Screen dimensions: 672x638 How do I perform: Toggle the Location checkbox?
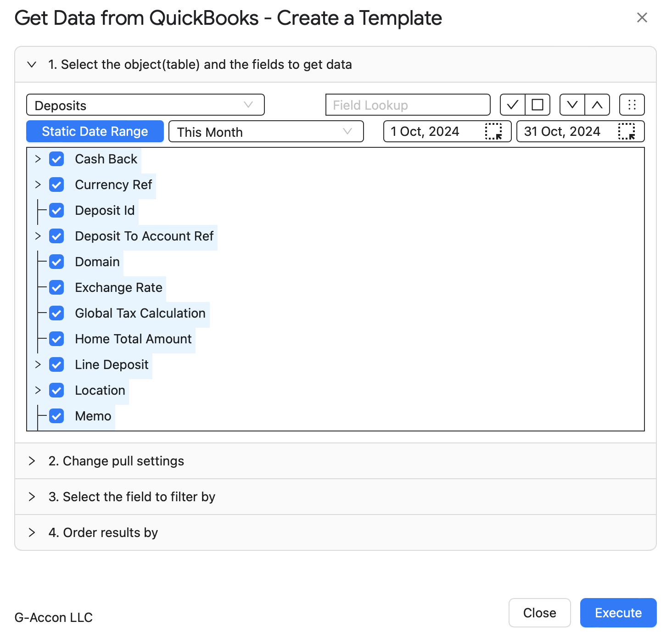pyautogui.click(x=56, y=390)
